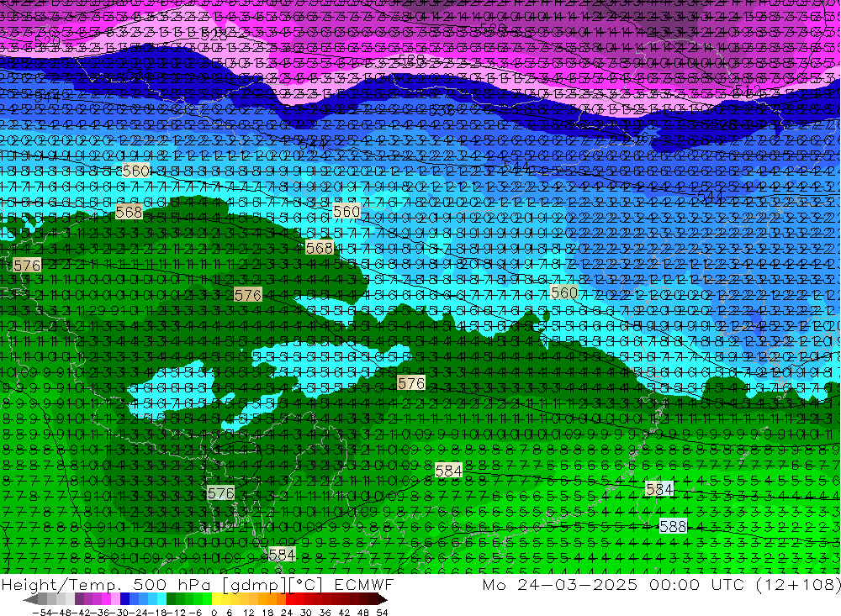Viewport: 841px width, 616px height.
Task: Pick the dark navy blue swatch on the scale
Action: click(x=124, y=599)
